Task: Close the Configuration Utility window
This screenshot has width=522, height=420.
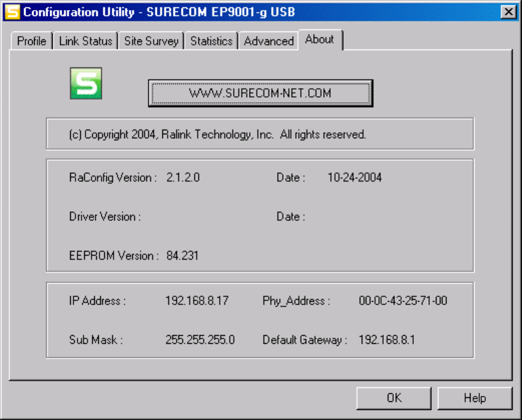Action: pos(509,12)
